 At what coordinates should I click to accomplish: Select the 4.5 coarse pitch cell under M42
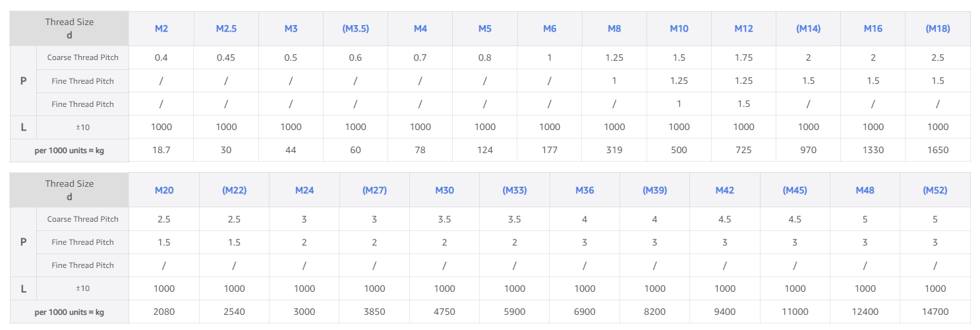click(725, 219)
